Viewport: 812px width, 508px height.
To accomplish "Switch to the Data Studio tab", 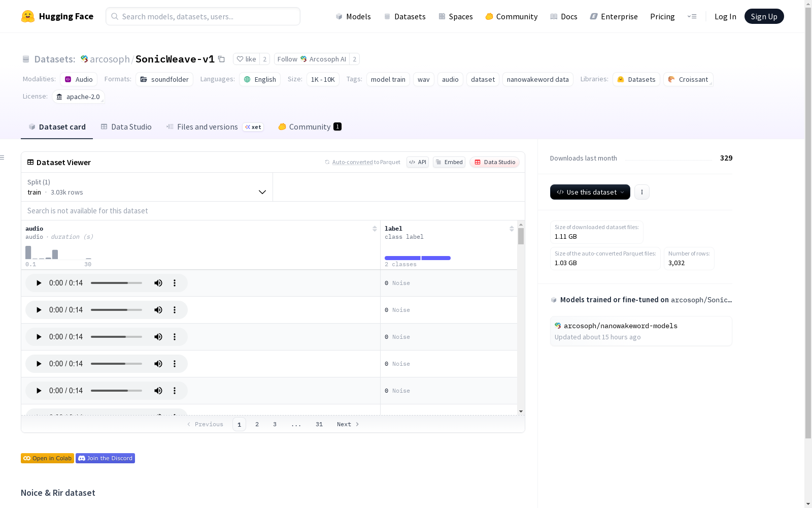I will [126, 127].
